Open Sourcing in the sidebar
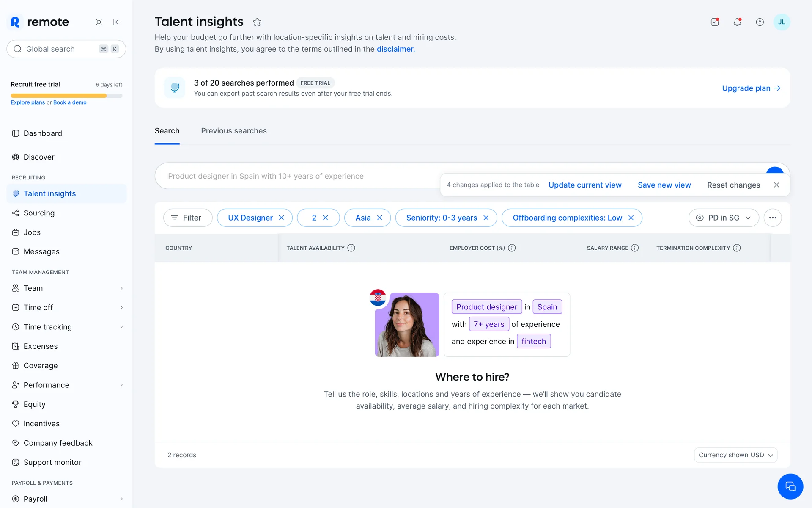Viewport: 812px width, 508px height. pyautogui.click(x=39, y=213)
